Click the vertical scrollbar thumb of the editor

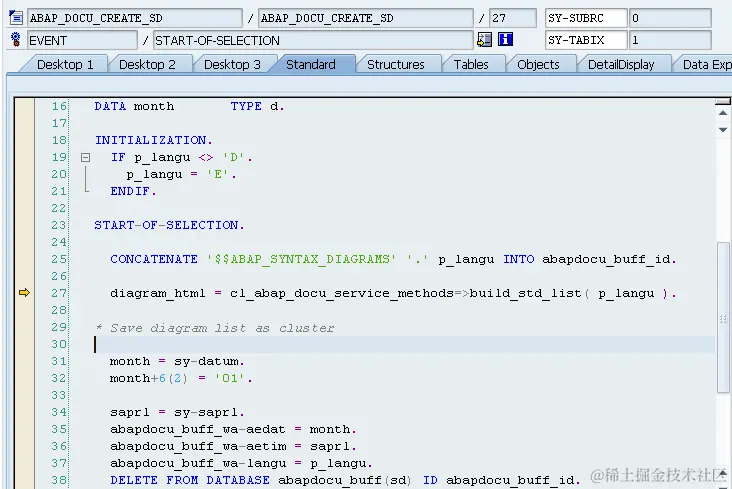[x=723, y=317]
